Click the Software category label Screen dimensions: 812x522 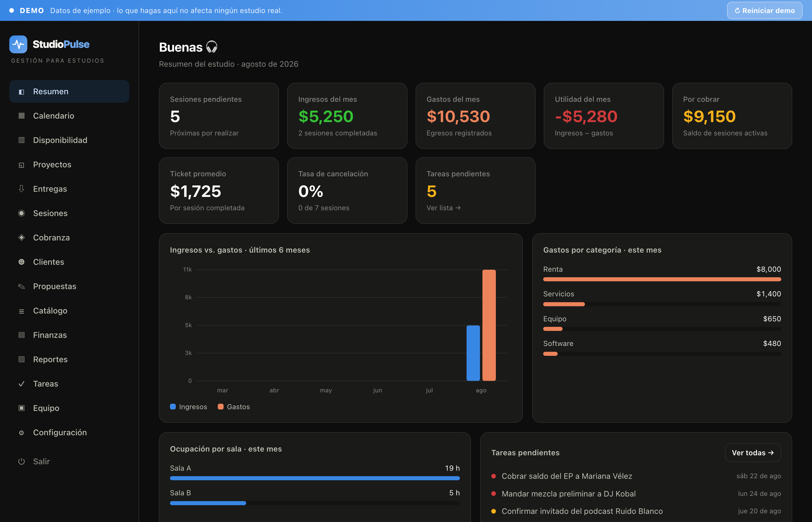pyautogui.click(x=558, y=343)
